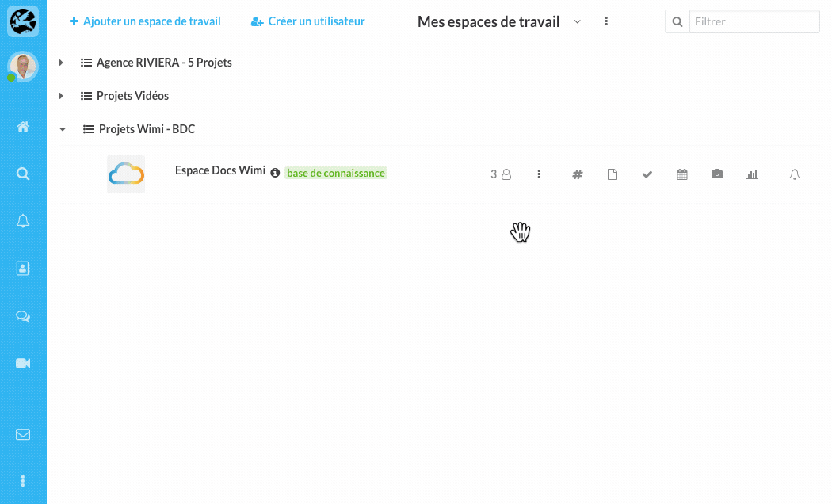This screenshot has width=832, height=504.
Task: Collapse the Projets Wimi - BDC group
Action: coord(63,129)
